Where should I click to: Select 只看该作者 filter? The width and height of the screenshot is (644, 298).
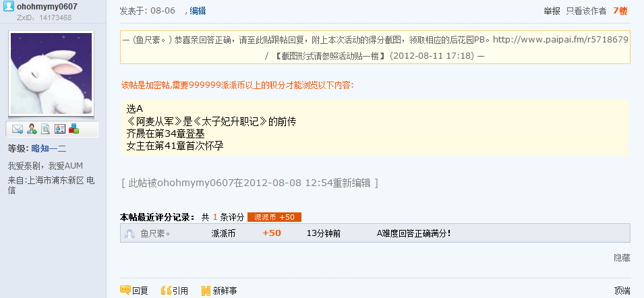(586, 11)
